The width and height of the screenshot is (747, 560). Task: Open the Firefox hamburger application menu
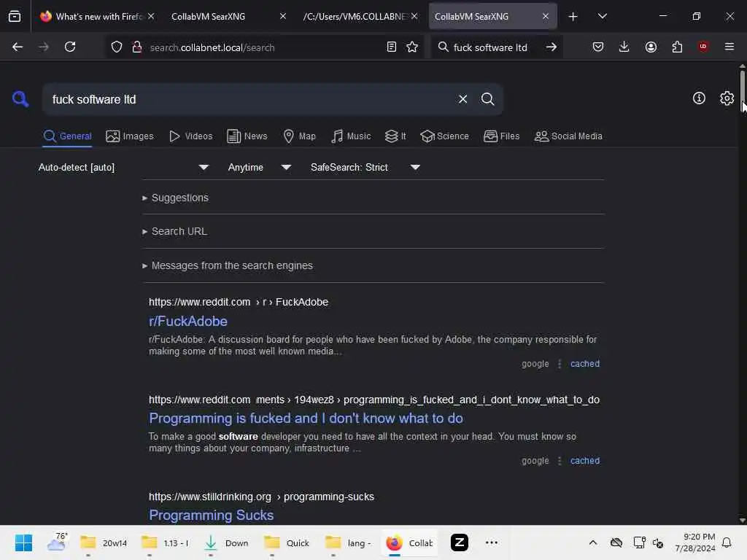coord(729,47)
